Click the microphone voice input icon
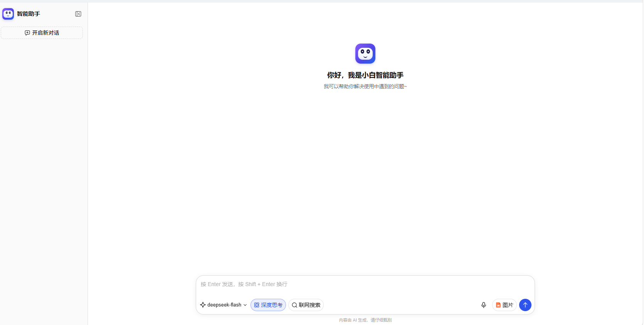This screenshot has height=325, width=644. tap(484, 305)
